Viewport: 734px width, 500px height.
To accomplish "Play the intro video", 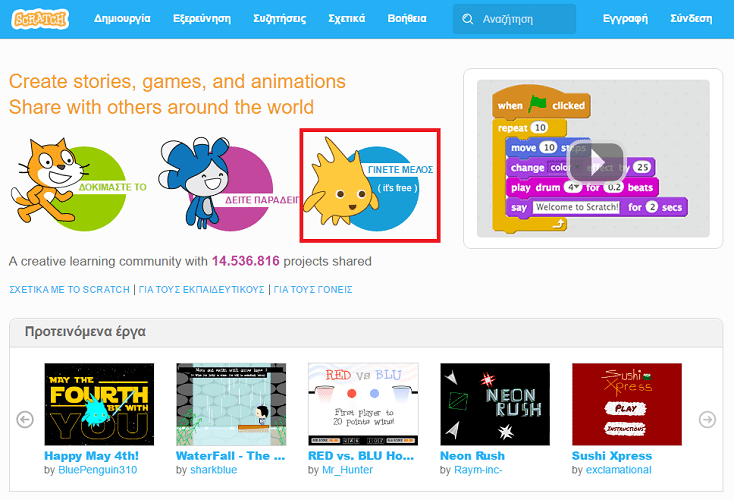I will point(595,162).
